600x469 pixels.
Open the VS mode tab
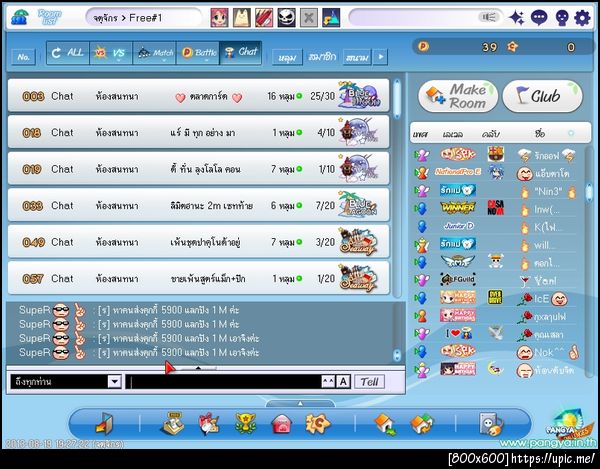tap(111, 53)
